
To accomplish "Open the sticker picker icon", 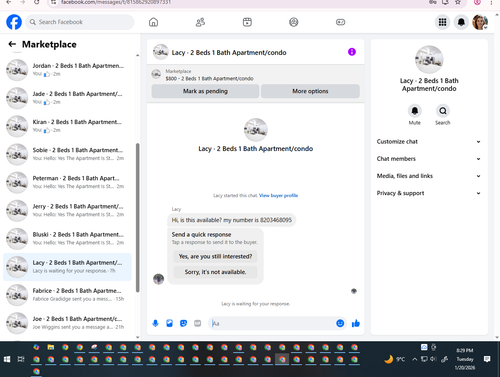I will [183, 323].
